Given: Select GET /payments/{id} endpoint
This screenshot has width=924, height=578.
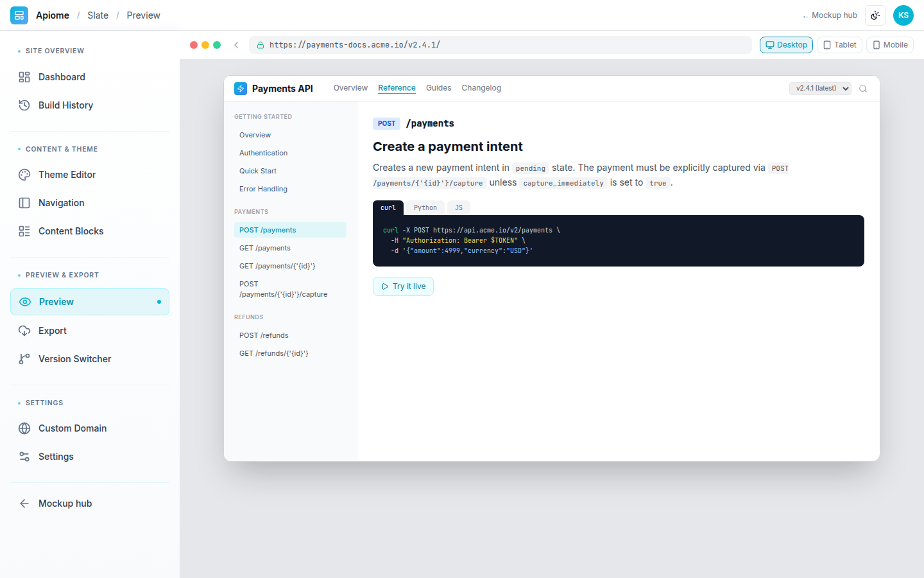Looking at the screenshot, I should point(290,266).
